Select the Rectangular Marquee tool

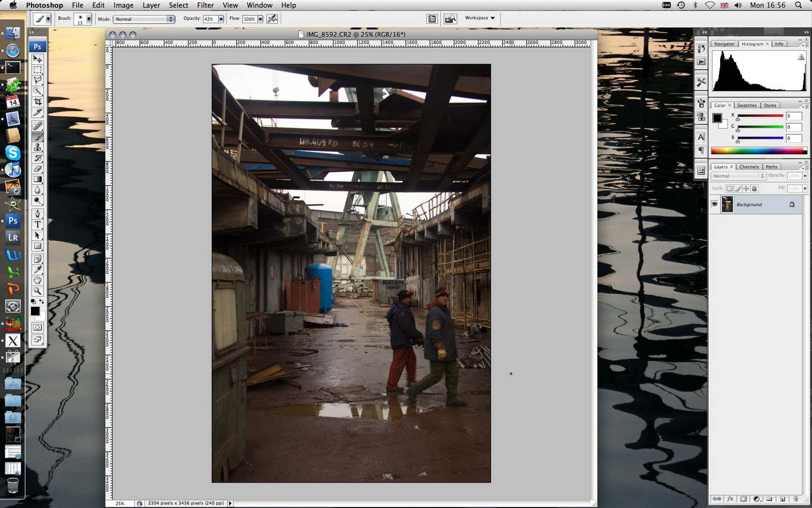[x=38, y=70]
